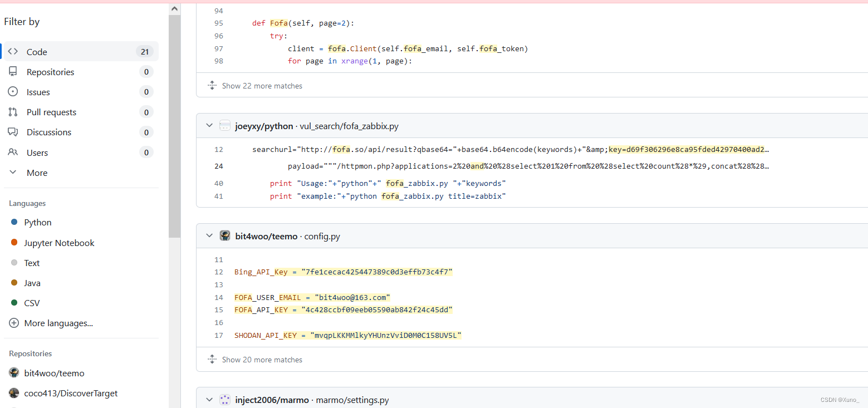This screenshot has width=868, height=408.
Task: Click the Jupyter Notebook language color dot
Action: point(14,243)
